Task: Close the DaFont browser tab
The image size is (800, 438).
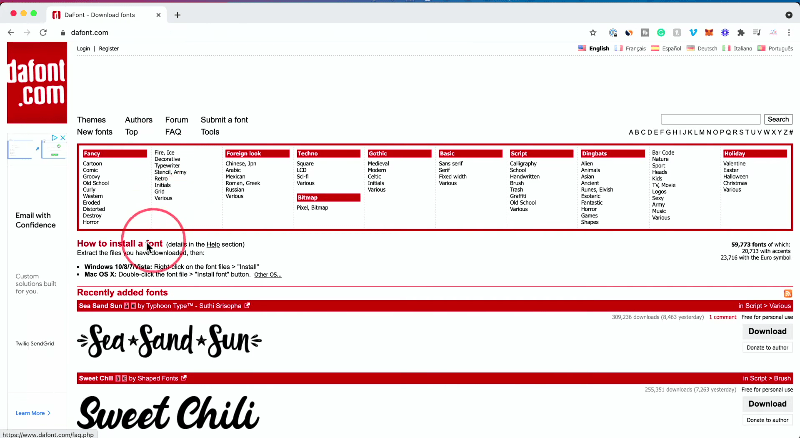Action: [x=158, y=15]
